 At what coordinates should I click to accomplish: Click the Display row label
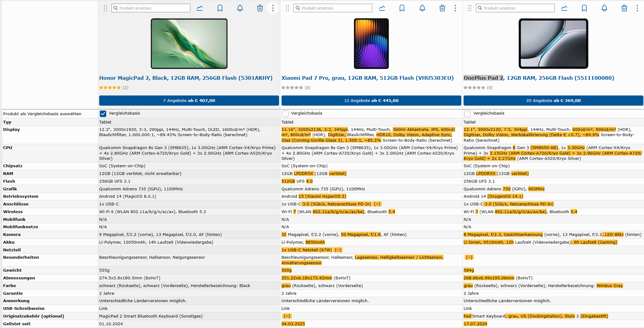pos(11,130)
